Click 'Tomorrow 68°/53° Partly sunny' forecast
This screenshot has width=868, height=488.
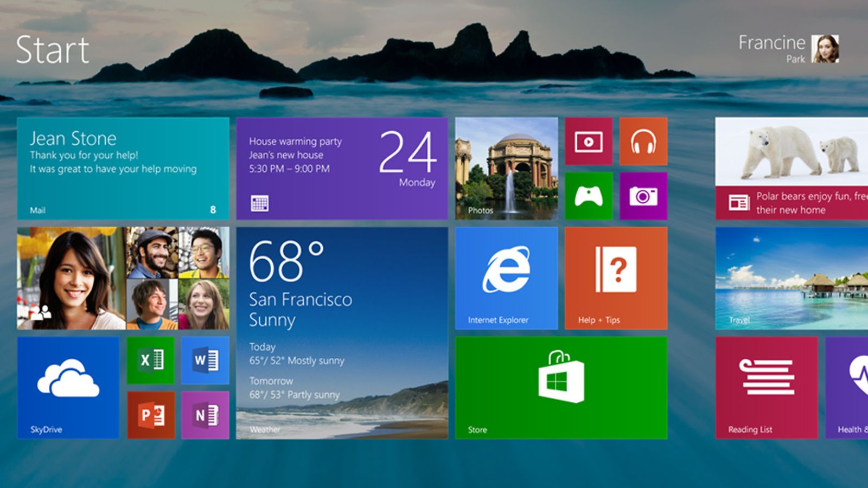coord(295,388)
